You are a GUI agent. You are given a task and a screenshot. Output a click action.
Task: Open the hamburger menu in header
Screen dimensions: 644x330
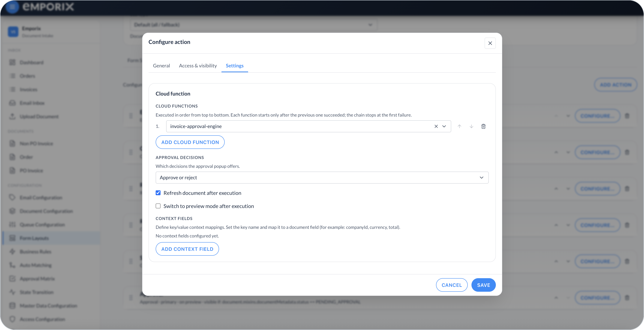12,7
